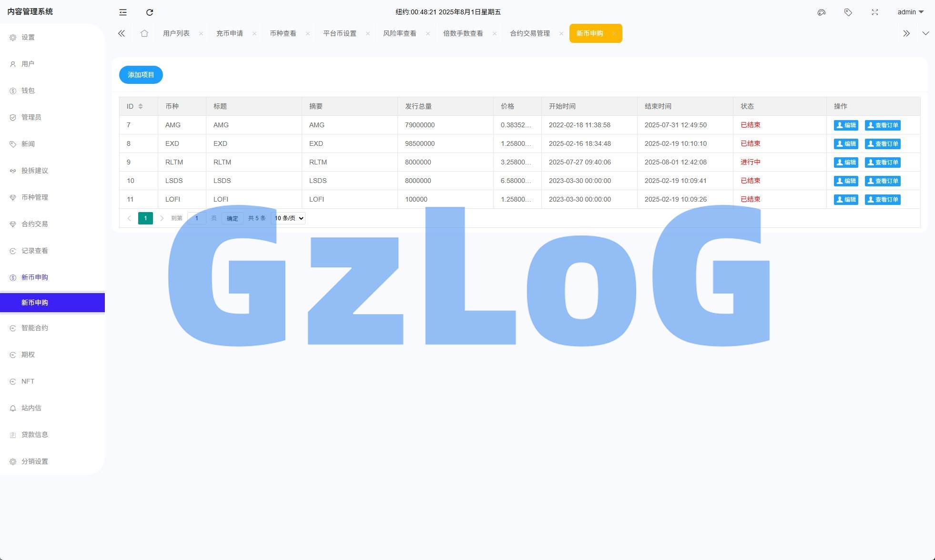Click the refresh page icon
The height and width of the screenshot is (560, 935).
[150, 12]
